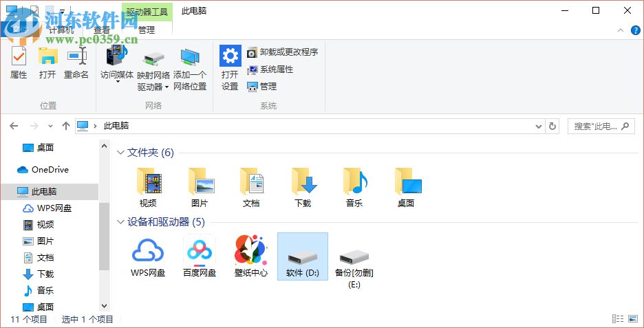The height and width of the screenshot is (328, 644).
Task: Open the 属性 (Properties) ribbon icon
Action: [19, 62]
